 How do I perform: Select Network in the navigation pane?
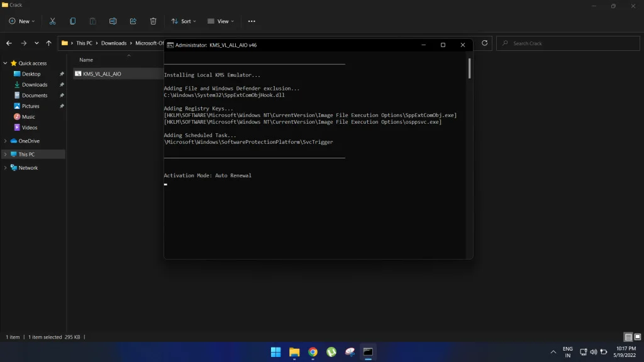tap(28, 168)
